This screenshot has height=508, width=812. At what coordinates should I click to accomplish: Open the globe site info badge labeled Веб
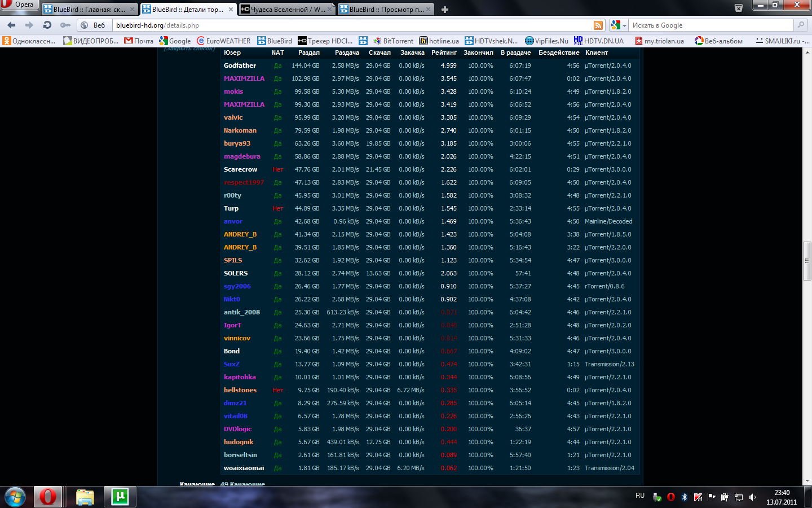[x=94, y=25]
